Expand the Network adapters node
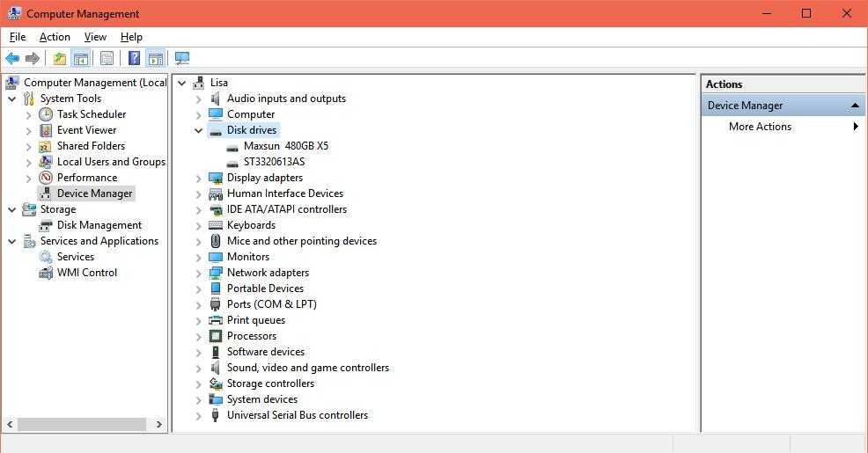The width and height of the screenshot is (868, 453). (198, 273)
